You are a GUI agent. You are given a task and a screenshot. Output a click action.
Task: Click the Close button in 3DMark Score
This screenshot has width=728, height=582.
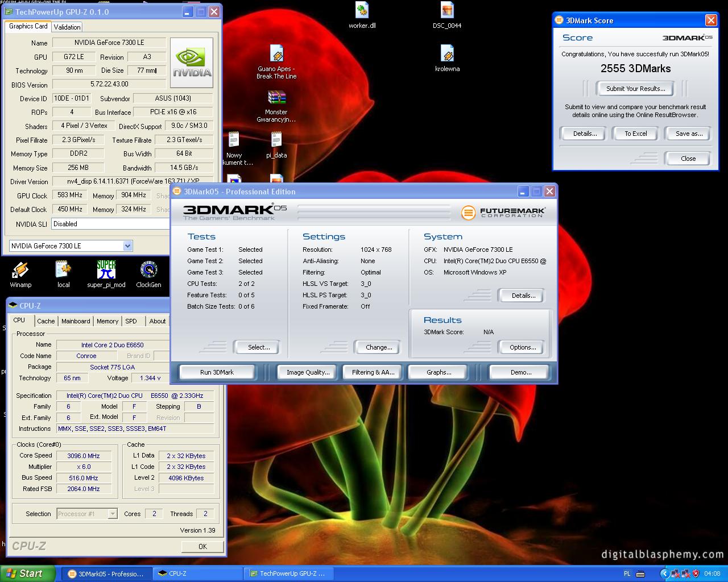click(688, 159)
